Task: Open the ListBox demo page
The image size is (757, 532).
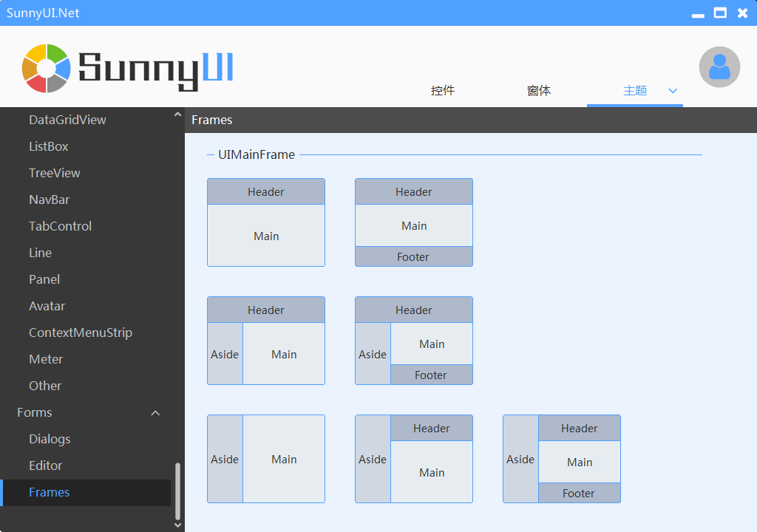Action: coord(50,146)
